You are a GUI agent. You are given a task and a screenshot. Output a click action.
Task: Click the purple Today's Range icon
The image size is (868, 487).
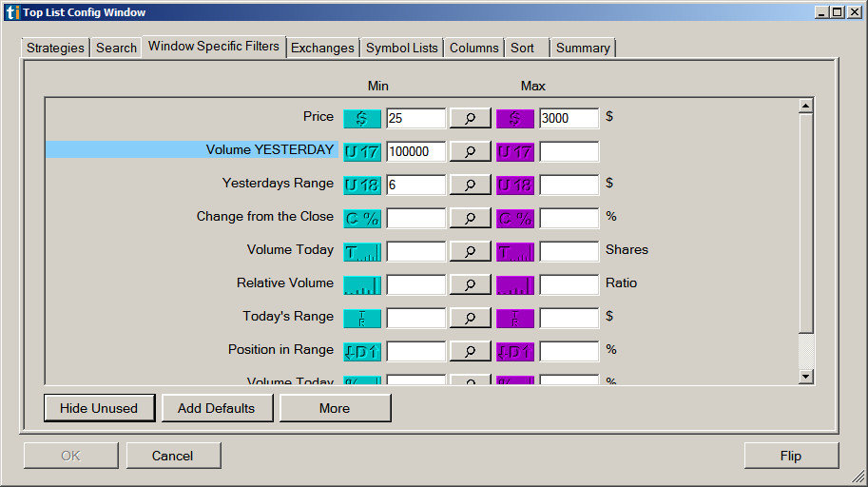515,318
